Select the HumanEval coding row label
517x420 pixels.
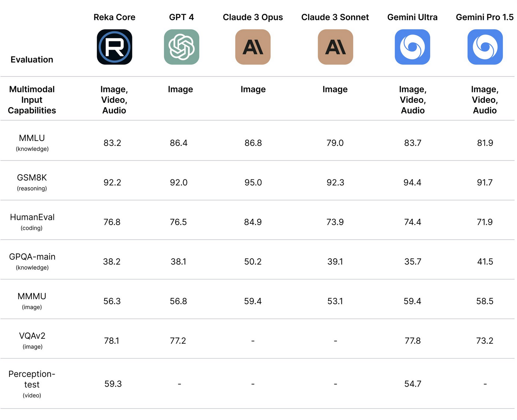coord(32,222)
